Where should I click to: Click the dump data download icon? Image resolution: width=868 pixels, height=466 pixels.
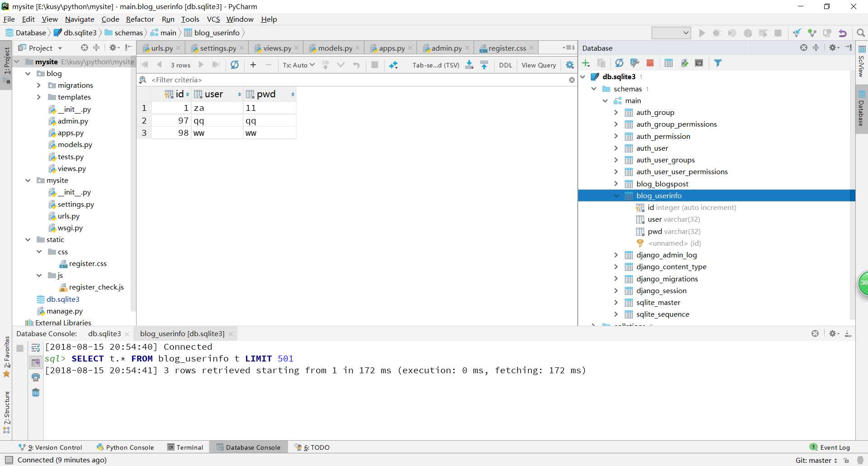tap(469, 65)
